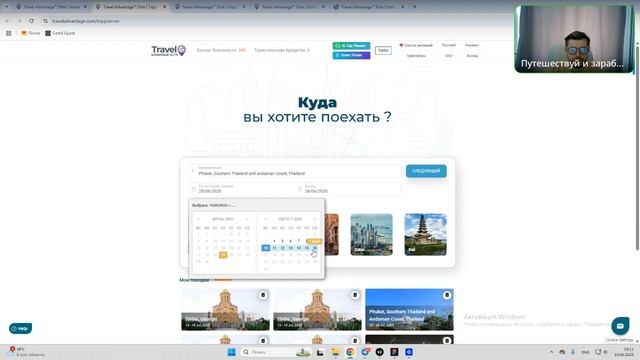Open Google Chrome from the taskbar
The image size is (640, 360).
pos(350,352)
